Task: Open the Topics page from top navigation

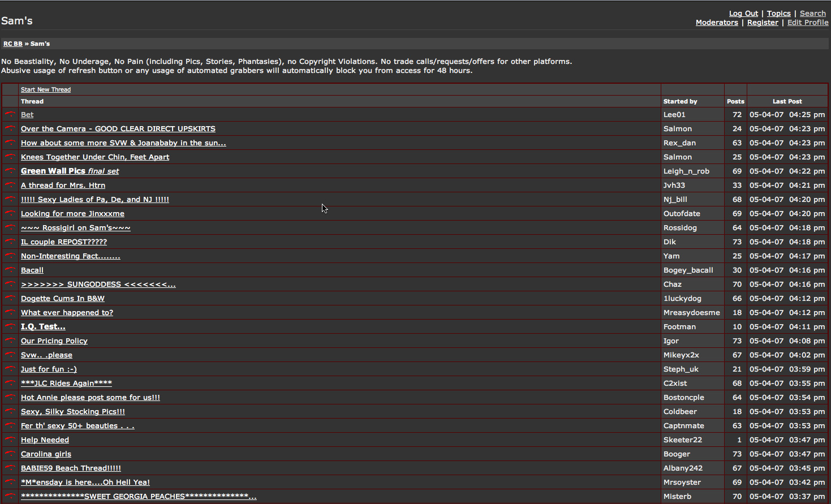Action: (x=778, y=14)
